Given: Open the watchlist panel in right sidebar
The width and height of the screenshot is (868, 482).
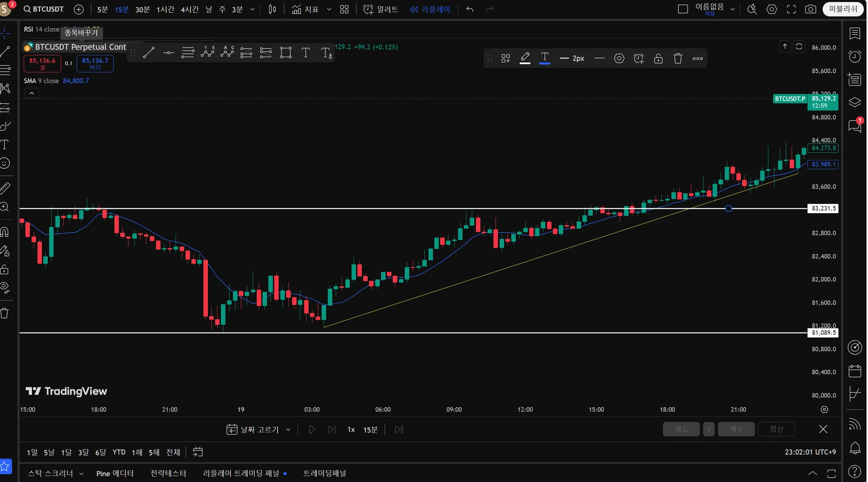Looking at the screenshot, I should 855,34.
